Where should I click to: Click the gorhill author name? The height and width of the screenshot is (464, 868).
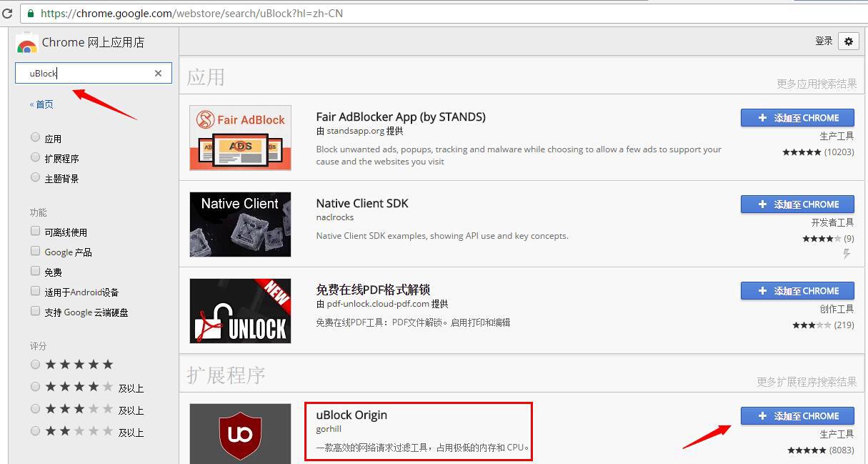(330, 430)
